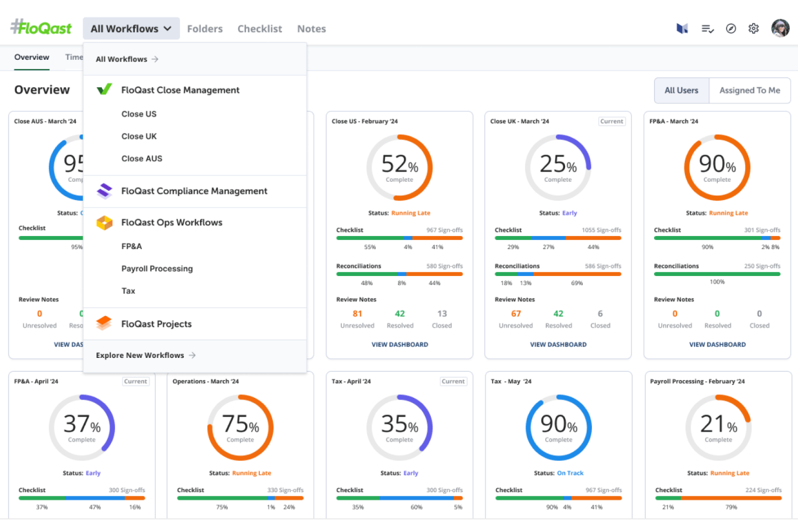Select the Overview sub-tab
This screenshot has height=532, width=798.
click(32, 57)
